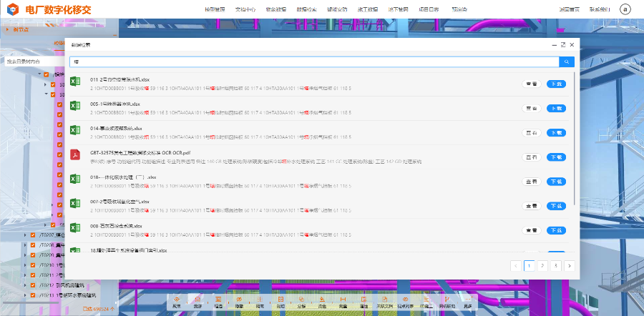644x316 pixels.
Task: Expand the /T0207 tree node arrow
Action: 25,234
